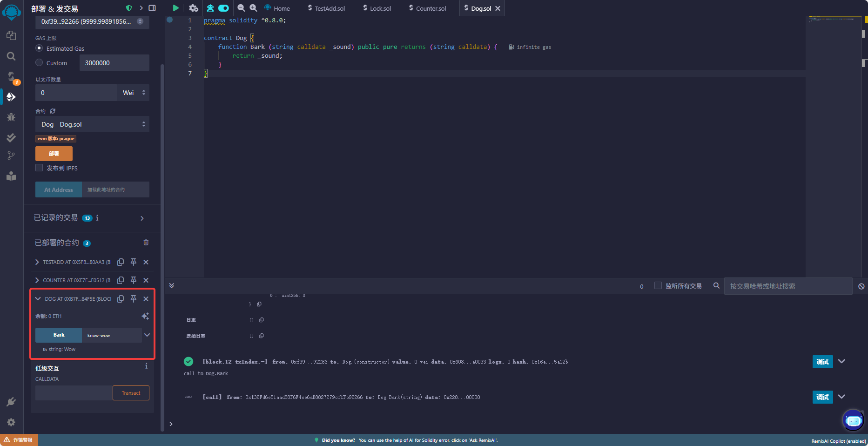Viewport: 868px width, 446px height.
Task: Copy the DOG contract address
Action: tap(121, 299)
